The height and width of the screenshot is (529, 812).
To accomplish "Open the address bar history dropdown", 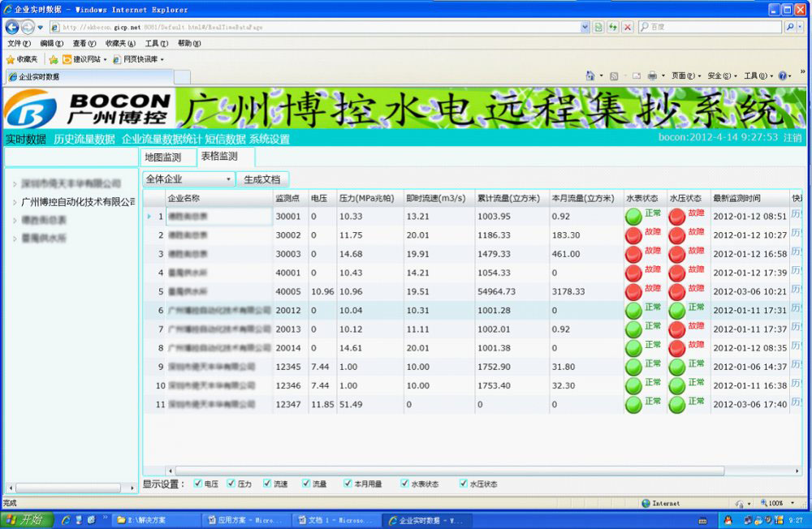I will pyautogui.click(x=585, y=27).
